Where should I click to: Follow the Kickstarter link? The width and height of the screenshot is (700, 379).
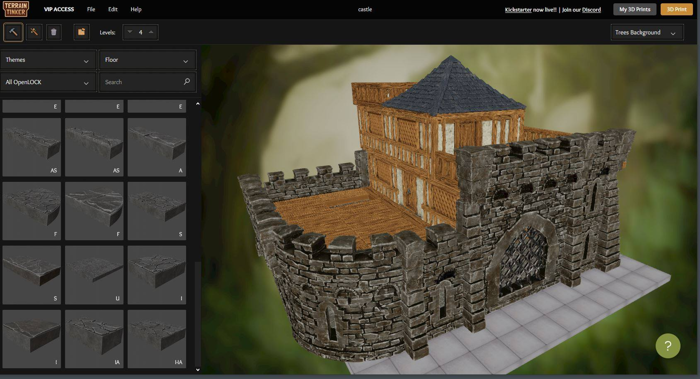click(518, 10)
